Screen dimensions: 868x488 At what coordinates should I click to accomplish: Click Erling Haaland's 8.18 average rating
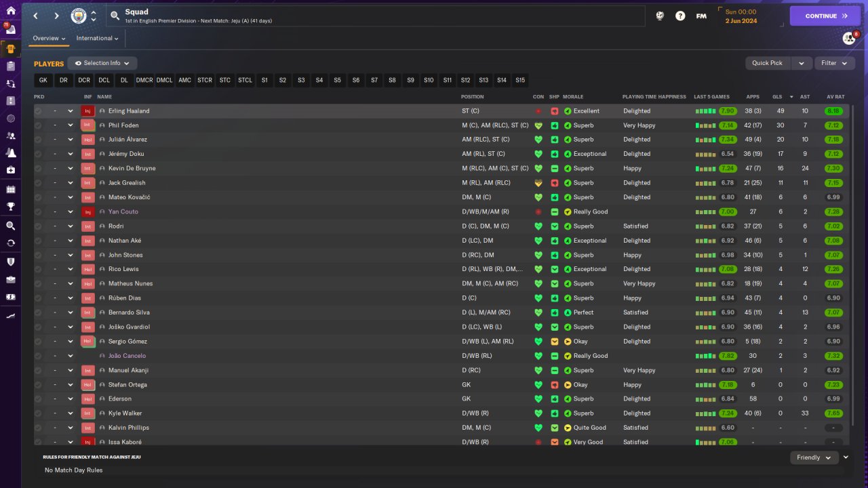[833, 111]
